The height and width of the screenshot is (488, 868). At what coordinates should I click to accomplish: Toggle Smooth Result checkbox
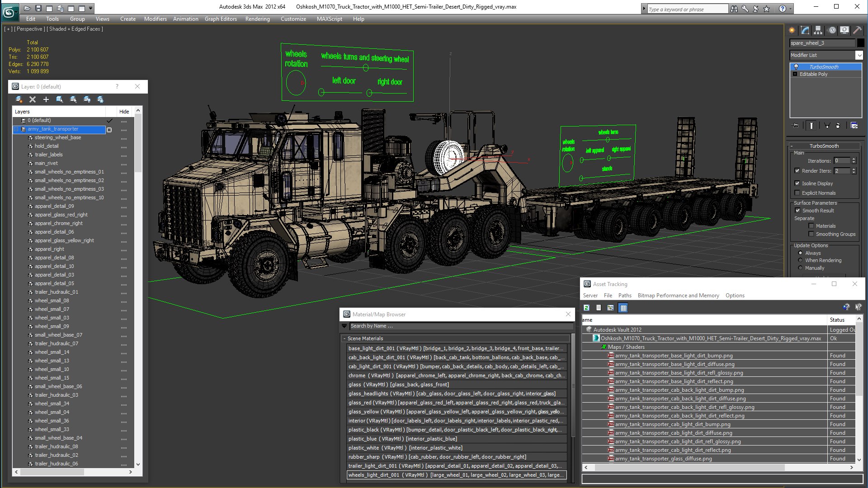pos(798,211)
